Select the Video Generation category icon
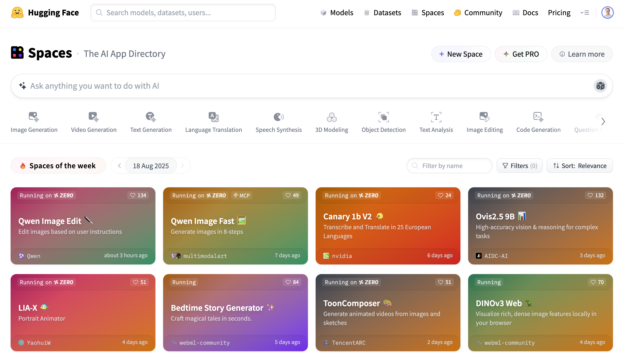 pyautogui.click(x=93, y=117)
